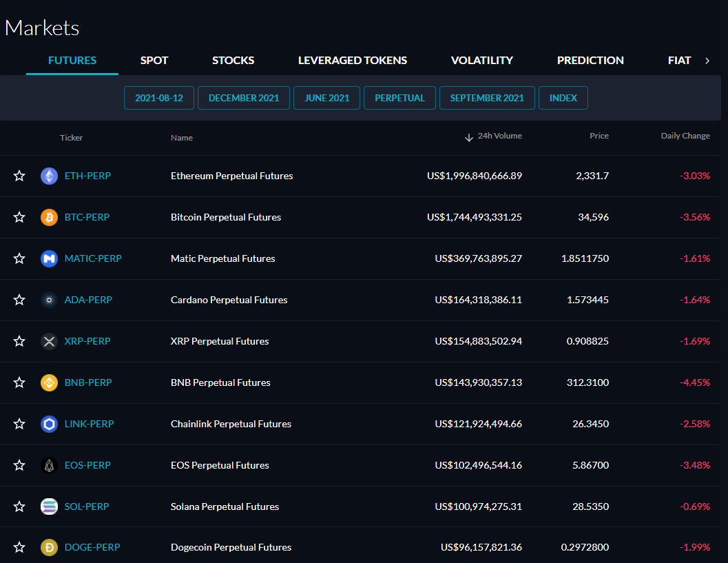Click 'Ethereum Perpetual Futures' name
728x563 pixels.
click(x=231, y=176)
